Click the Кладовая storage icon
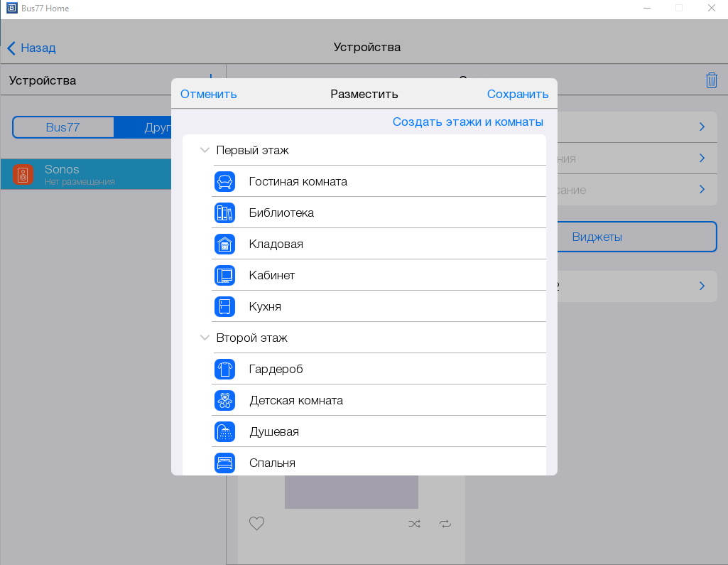The image size is (728, 565). click(224, 244)
